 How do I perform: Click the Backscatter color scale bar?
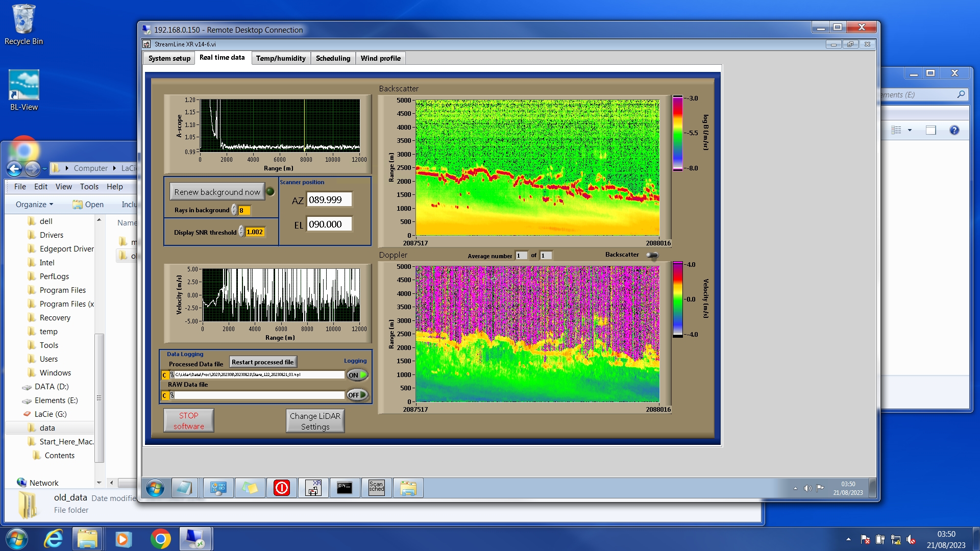click(x=677, y=133)
